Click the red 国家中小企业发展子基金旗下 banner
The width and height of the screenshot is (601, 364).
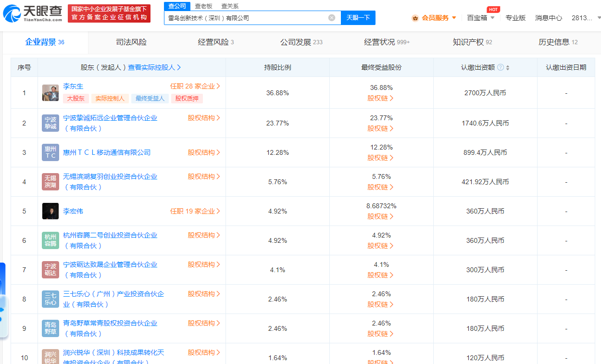coord(109,13)
